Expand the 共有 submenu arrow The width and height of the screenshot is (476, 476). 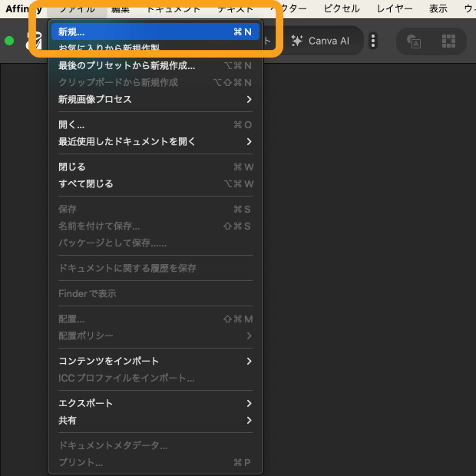pos(249,421)
